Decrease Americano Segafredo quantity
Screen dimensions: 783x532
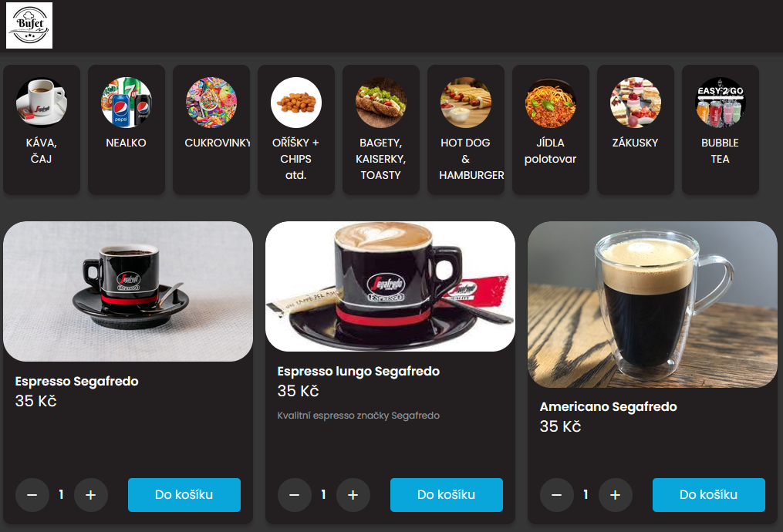[x=556, y=495]
